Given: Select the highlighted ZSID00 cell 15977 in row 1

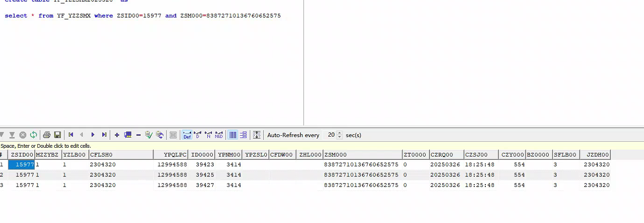Looking at the screenshot, I should (21, 164).
